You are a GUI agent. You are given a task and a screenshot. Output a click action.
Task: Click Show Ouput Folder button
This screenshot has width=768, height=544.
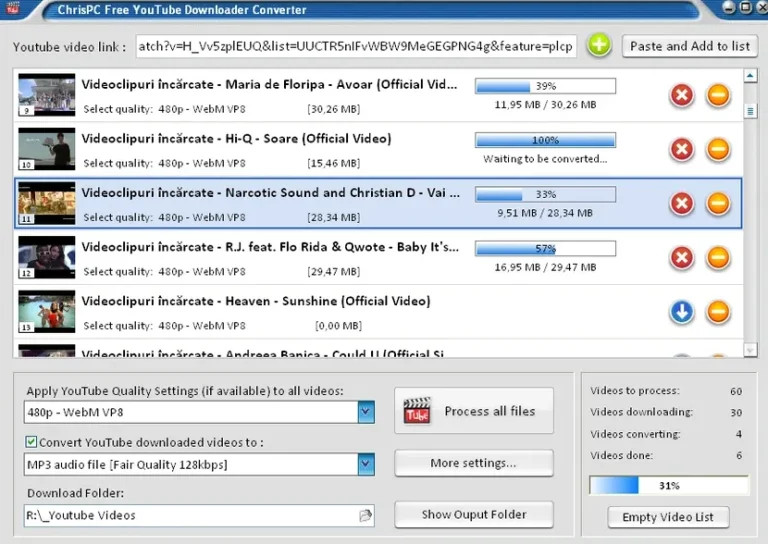pos(474,514)
